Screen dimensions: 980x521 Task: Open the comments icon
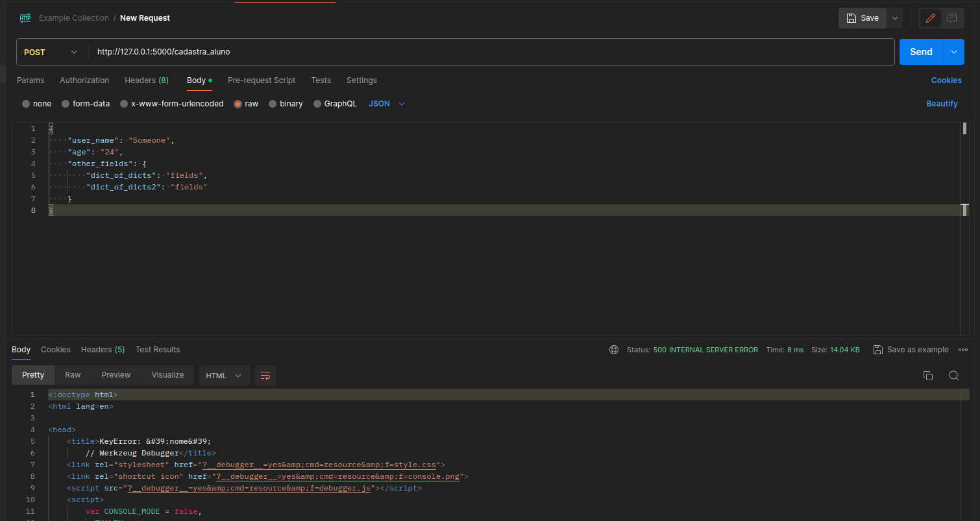coord(952,18)
